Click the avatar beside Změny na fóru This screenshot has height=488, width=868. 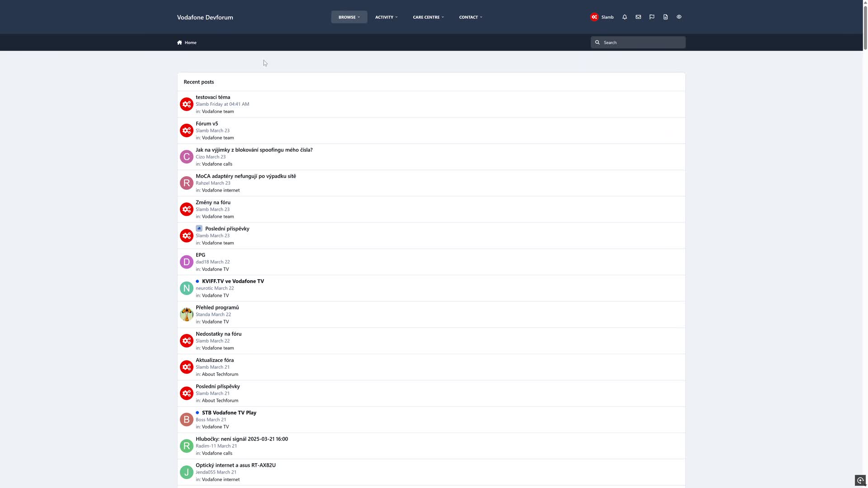(186, 209)
